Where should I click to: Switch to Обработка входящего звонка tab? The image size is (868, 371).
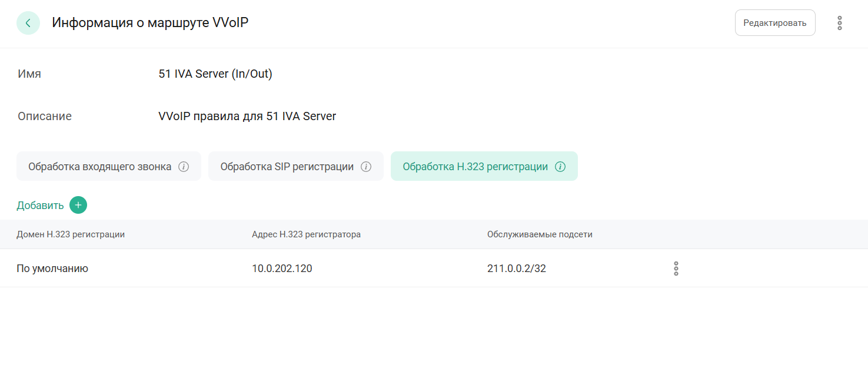click(99, 167)
